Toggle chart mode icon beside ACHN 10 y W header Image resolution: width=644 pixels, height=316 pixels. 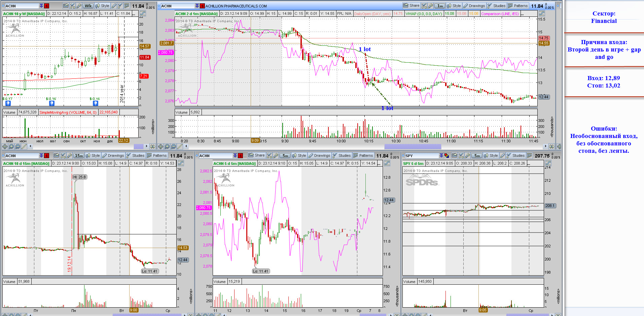(143, 13)
